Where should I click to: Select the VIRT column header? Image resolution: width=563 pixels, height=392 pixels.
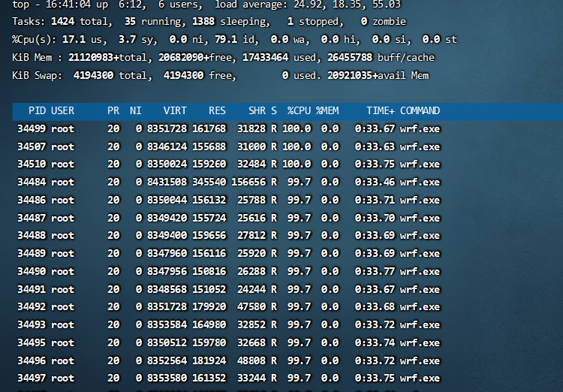(x=175, y=110)
